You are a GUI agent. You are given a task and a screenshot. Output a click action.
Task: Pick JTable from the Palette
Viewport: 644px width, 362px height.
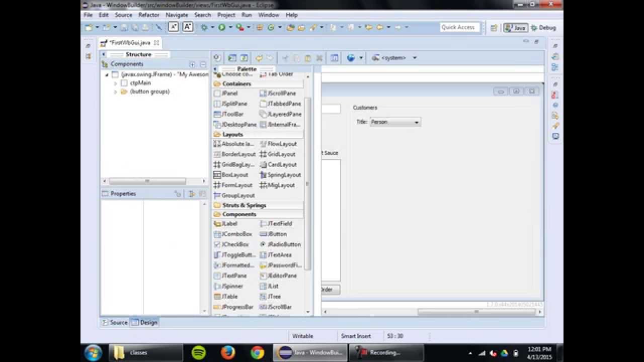[225, 297]
